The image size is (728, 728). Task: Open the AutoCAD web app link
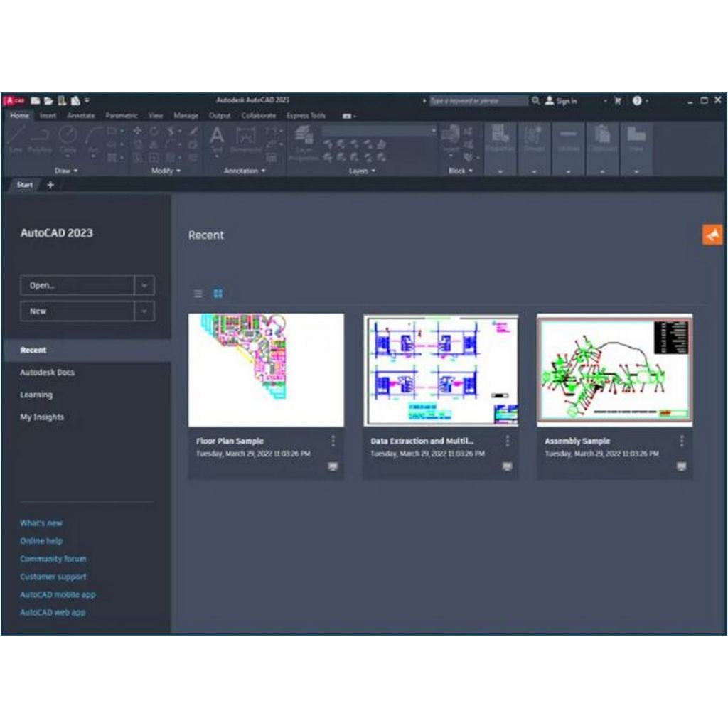[x=53, y=612]
